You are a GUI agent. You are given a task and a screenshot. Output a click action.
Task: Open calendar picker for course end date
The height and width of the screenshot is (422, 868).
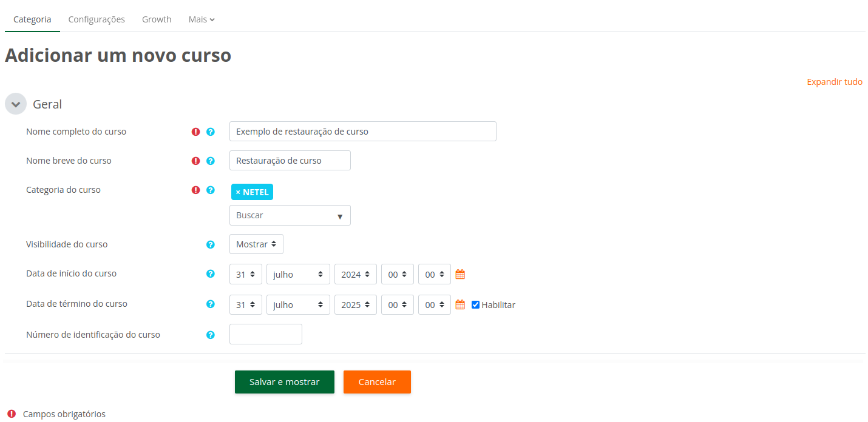click(x=460, y=304)
